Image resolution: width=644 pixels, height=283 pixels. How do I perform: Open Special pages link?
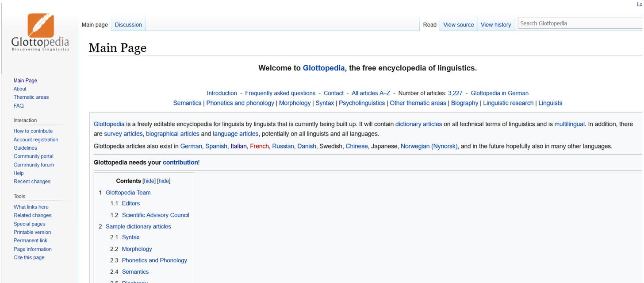tap(29, 224)
